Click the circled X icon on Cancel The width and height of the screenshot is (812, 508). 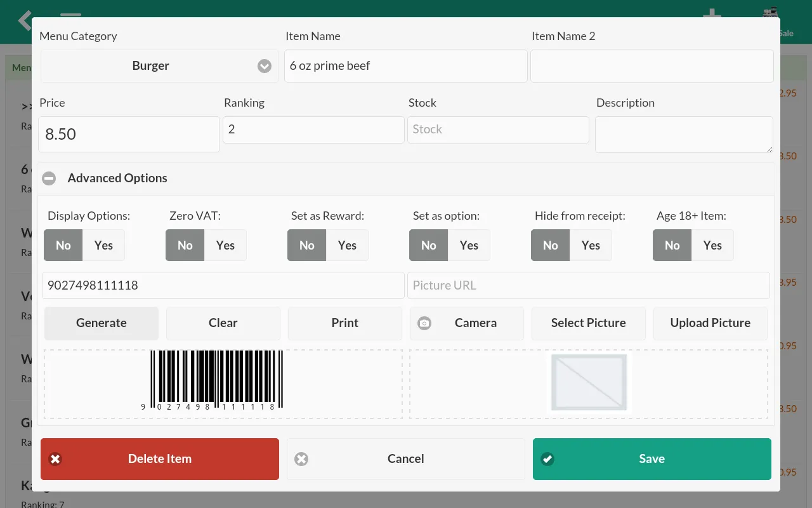click(x=301, y=459)
